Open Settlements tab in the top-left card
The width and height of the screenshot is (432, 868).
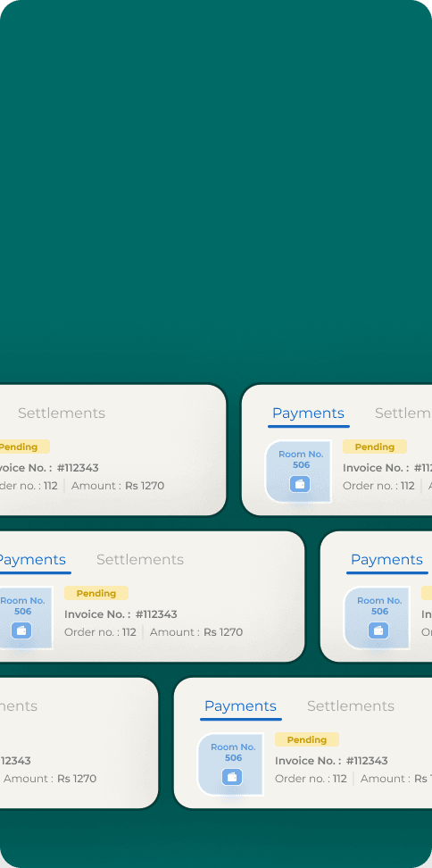[x=62, y=413]
